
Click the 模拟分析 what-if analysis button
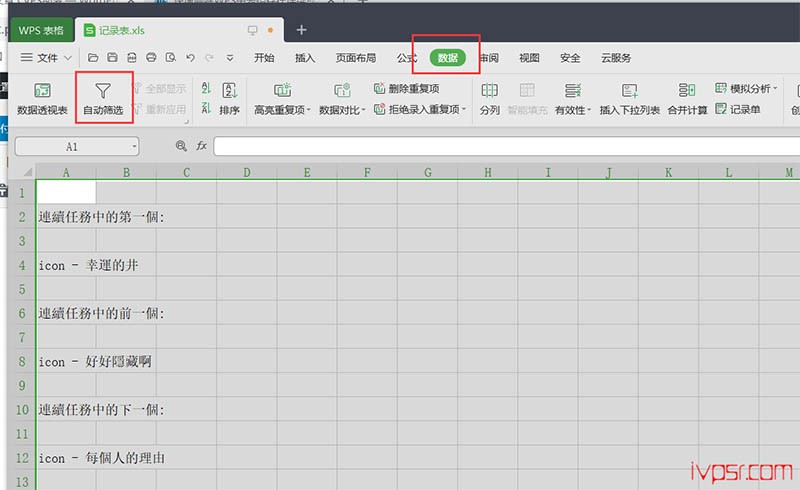(x=746, y=88)
